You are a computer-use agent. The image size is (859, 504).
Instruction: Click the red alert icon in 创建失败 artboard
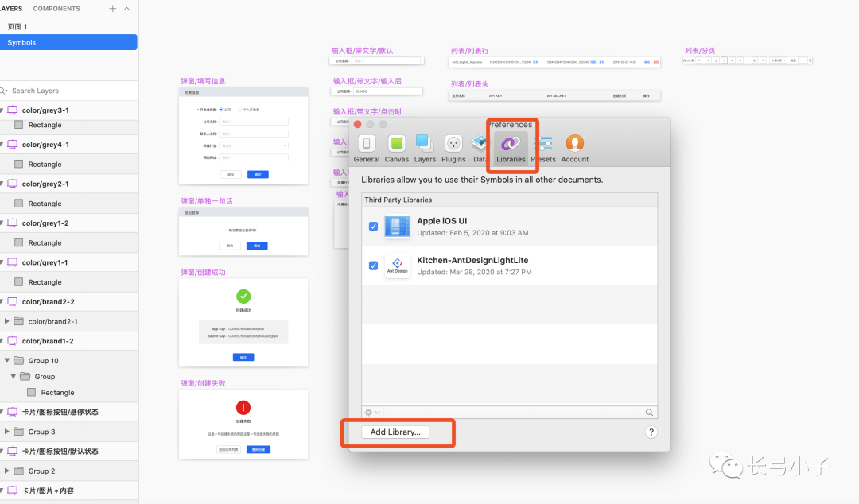(x=243, y=408)
